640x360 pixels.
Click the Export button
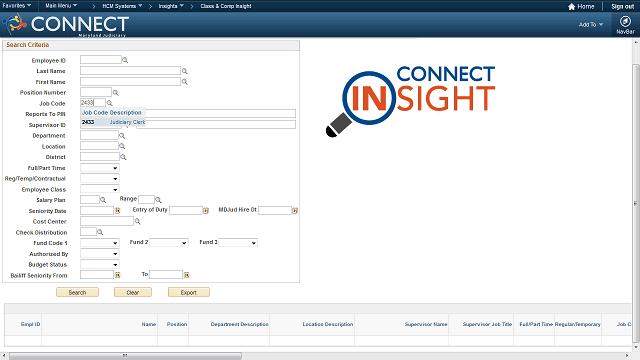click(189, 292)
